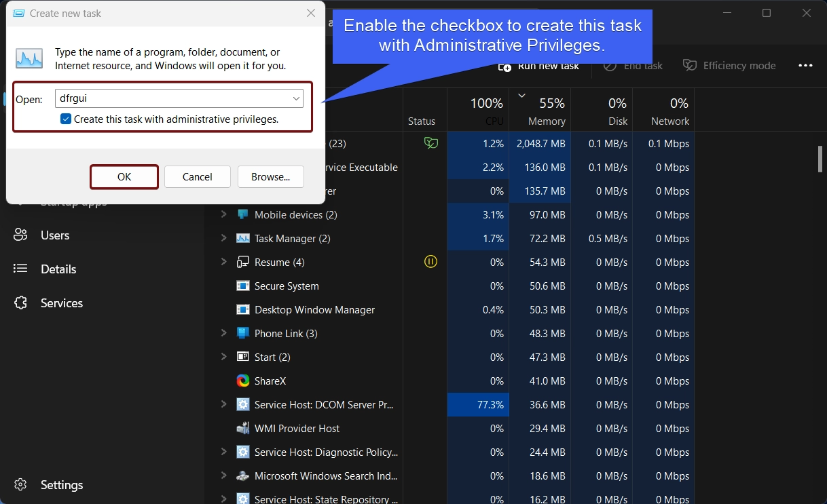Click Run new task in Task Manager
This screenshot has width=827, height=504.
539,66
